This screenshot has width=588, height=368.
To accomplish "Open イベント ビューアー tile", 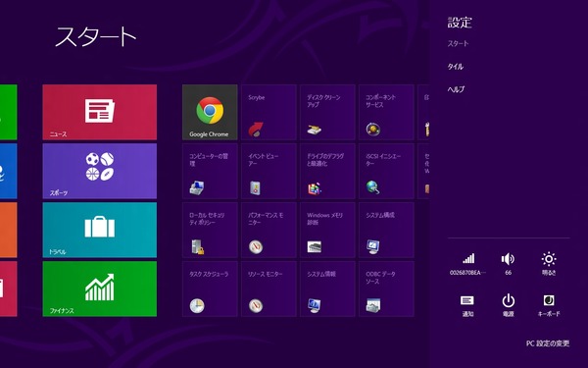I will [269, 171].
